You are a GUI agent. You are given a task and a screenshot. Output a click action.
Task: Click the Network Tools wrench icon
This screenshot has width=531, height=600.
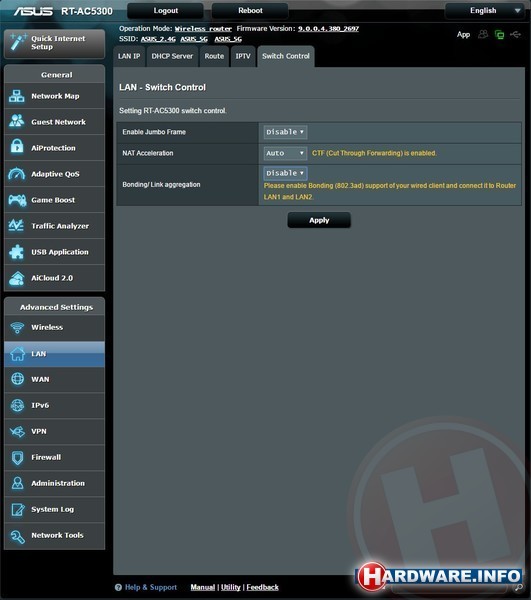click(18, 536)
